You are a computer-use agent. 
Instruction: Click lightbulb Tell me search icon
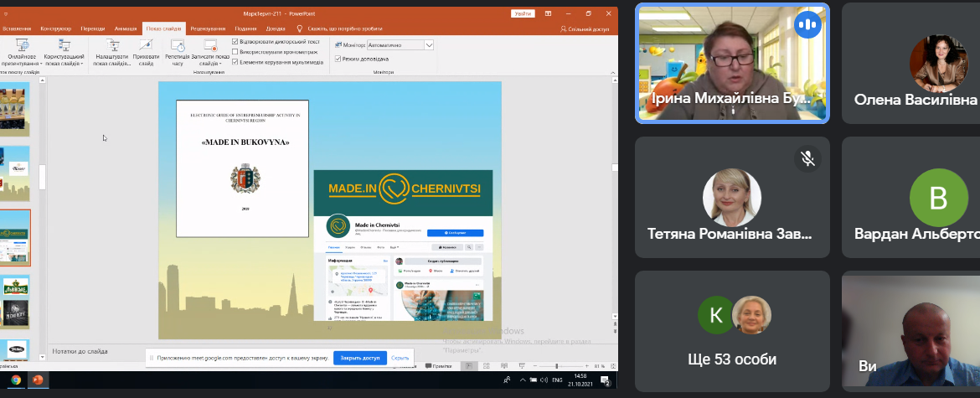point(299,28)
